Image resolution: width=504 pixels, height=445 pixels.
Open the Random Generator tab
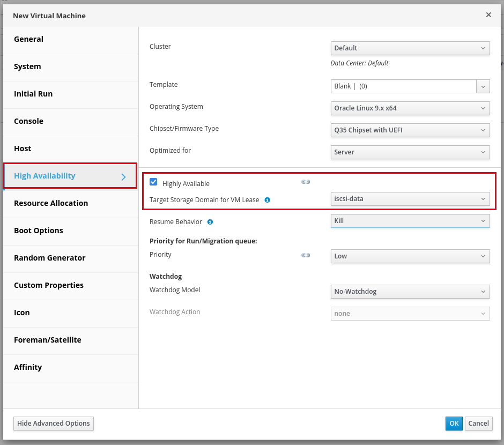71,258
